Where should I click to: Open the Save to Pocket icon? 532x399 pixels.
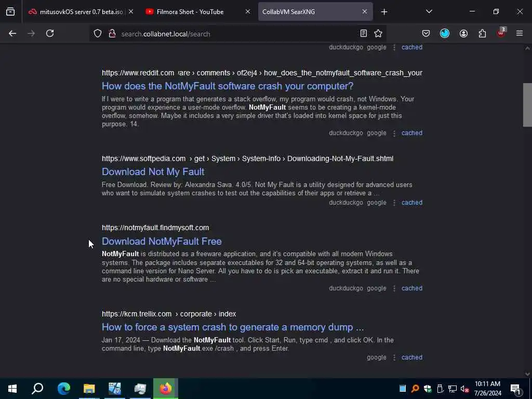pos(426,33)
